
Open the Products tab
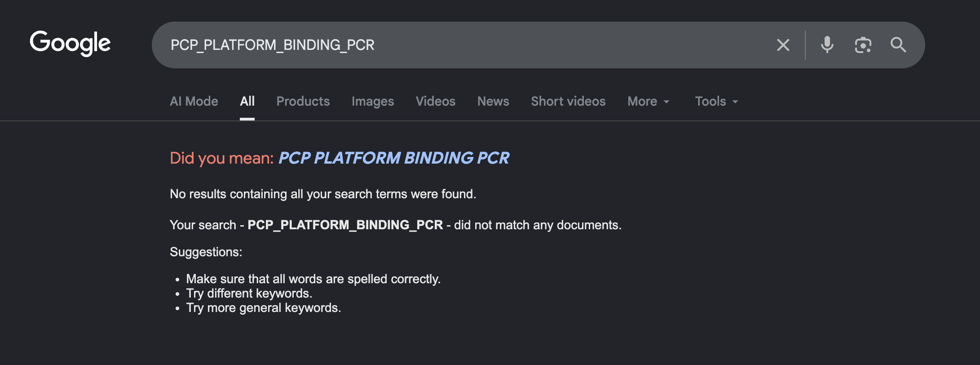point(303,102)
